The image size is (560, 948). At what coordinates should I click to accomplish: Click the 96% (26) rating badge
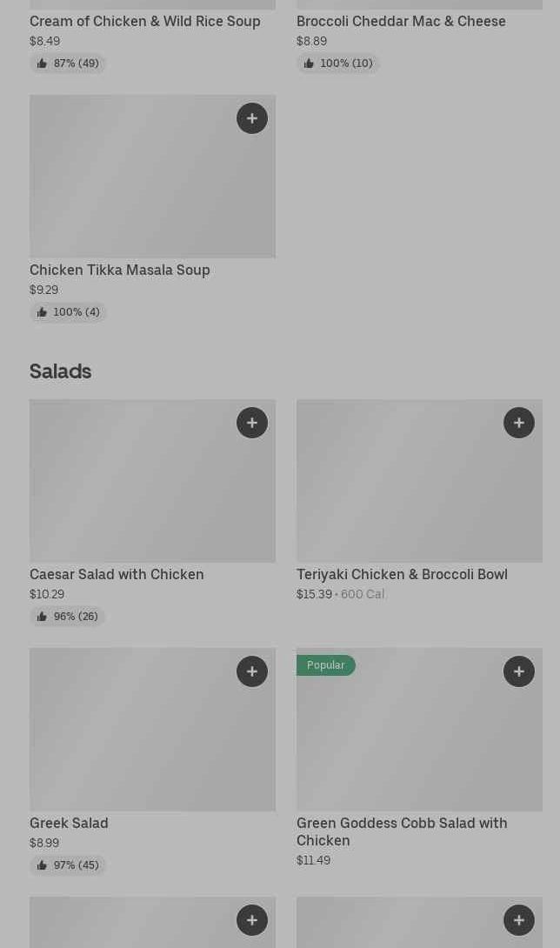(68, 617)
